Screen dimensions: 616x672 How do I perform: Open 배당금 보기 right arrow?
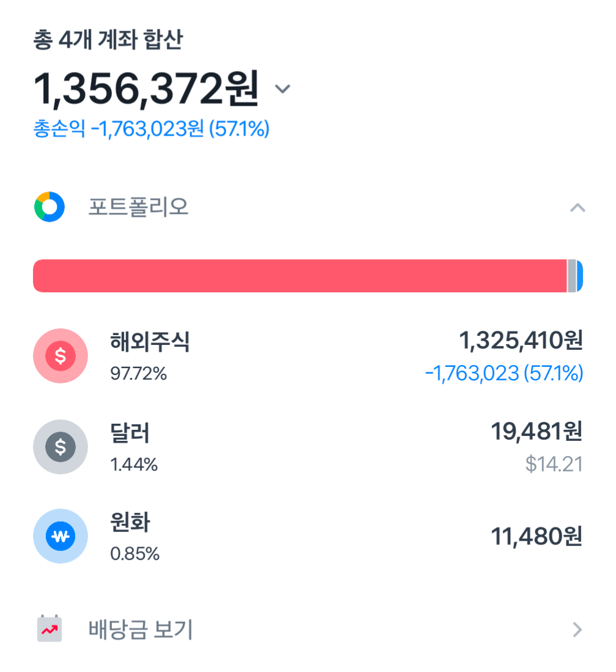pyautogui.click(x=576, y=629)
